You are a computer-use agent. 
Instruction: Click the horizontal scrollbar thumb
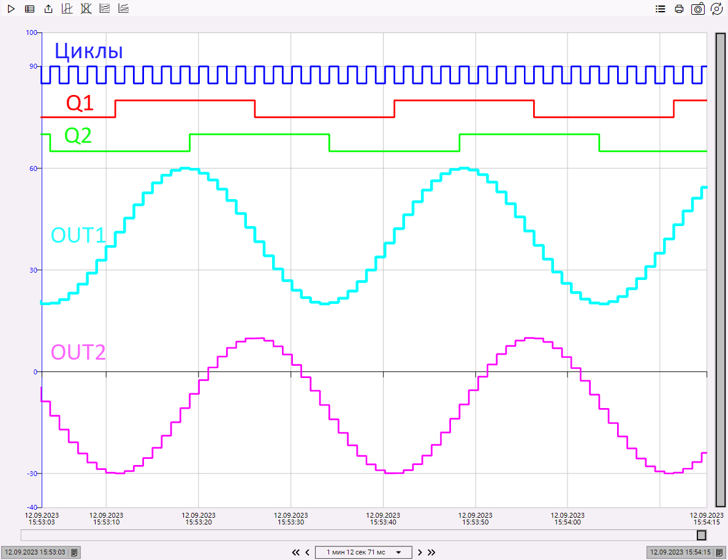(701, 535)
